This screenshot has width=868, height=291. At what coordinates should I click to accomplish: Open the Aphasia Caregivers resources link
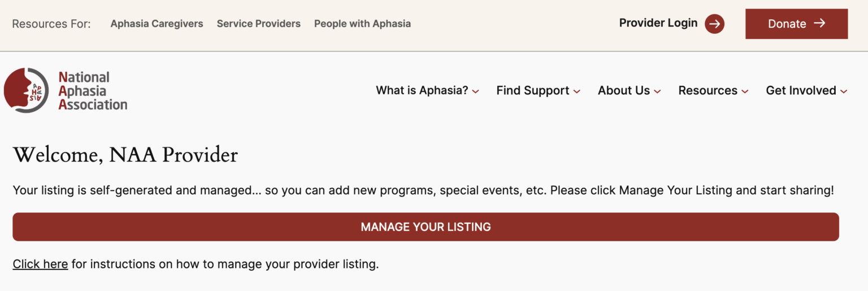[157, 24]
